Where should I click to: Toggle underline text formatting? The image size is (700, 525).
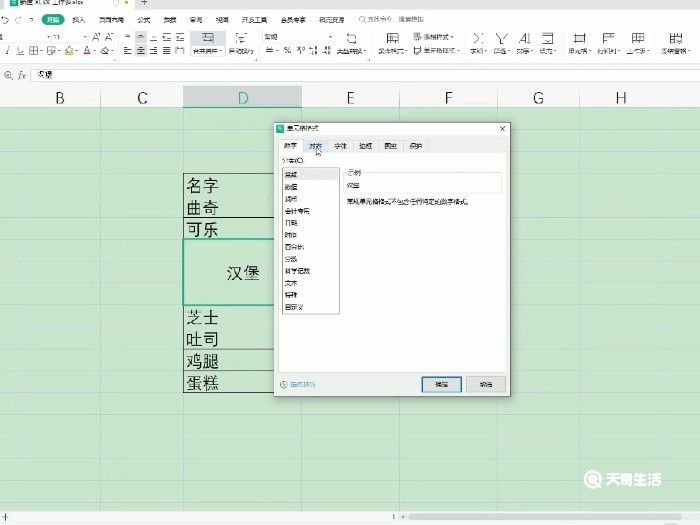[x=20, y=50]
